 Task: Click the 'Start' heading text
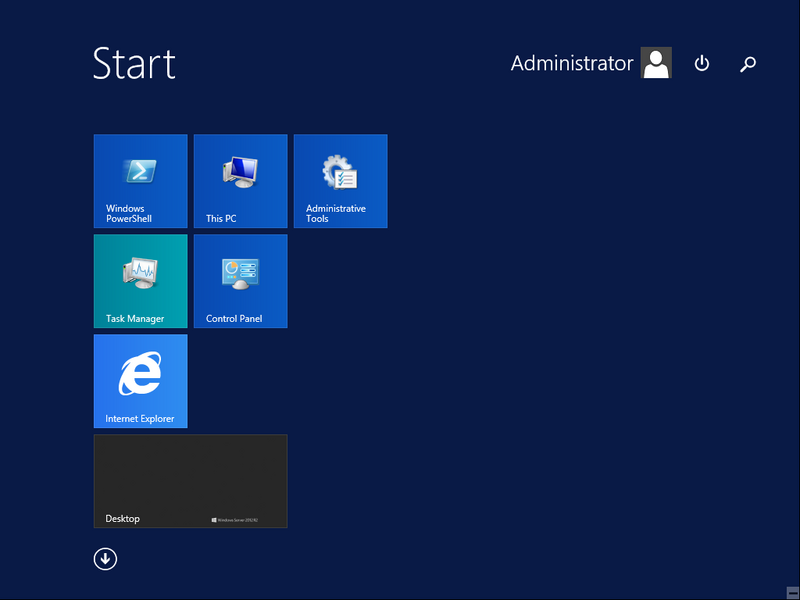pyautogui.click(x=134, y=63)
